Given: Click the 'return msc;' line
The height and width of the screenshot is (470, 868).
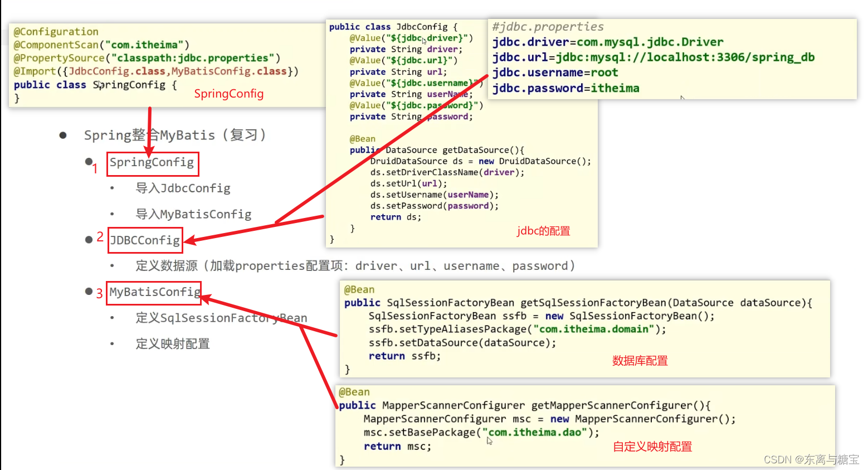Looking at the screenshot, I should [397, 446].
